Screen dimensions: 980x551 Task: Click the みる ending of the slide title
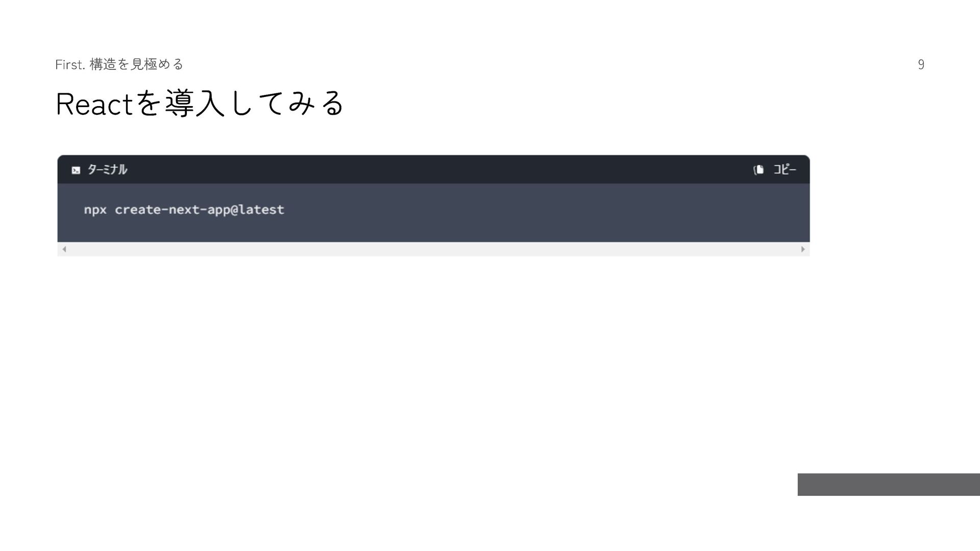(316, 104)
